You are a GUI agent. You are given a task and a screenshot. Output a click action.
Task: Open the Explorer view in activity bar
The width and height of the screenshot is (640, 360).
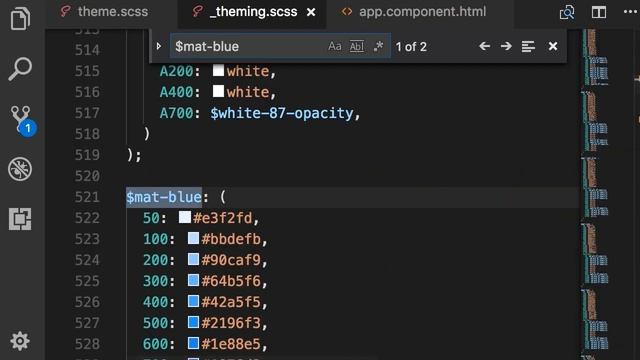pos(20,18)
